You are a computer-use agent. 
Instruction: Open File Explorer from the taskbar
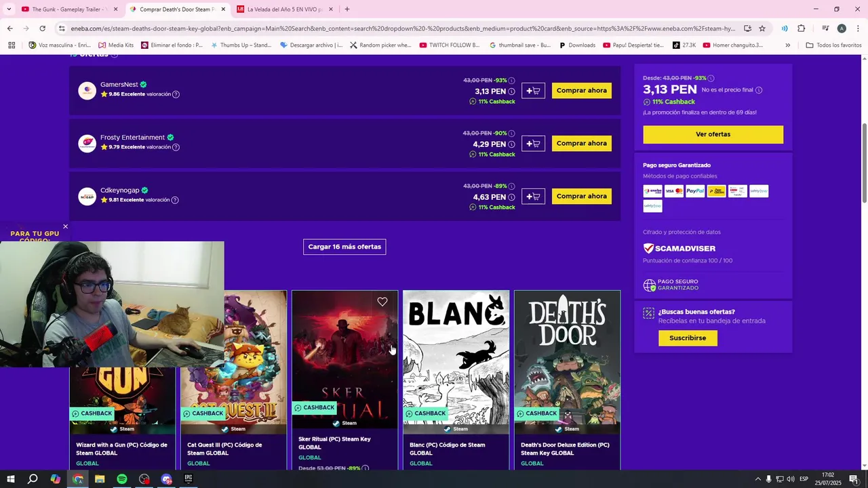click(x=100, y=479)
